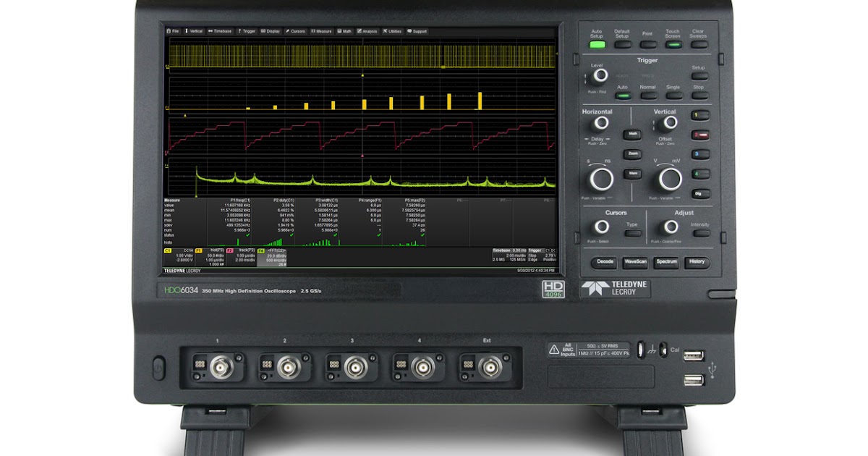Open the Utilities menu
Viewport: 868px width, 456px height.
(393, 32)
